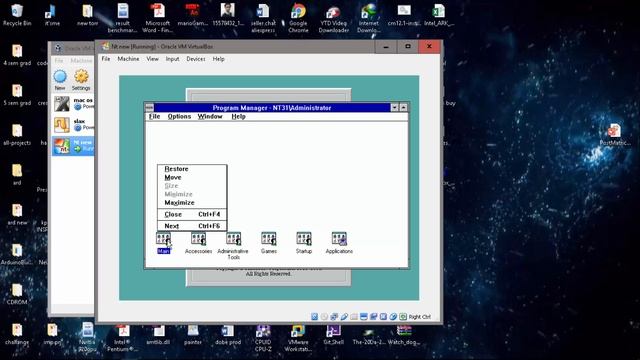Screen dimensions: 640x360
Task: Open Git Shell desktop shortcut
Action: [333, 336]
